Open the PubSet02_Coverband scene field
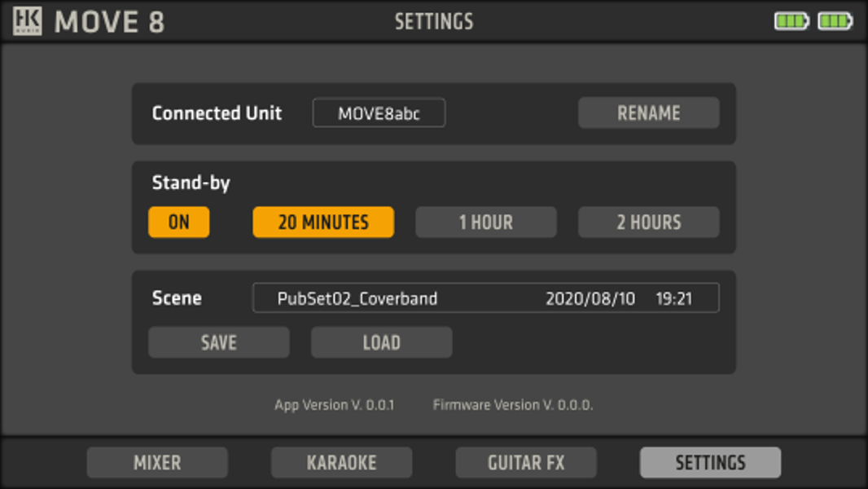 click(485, 298)
